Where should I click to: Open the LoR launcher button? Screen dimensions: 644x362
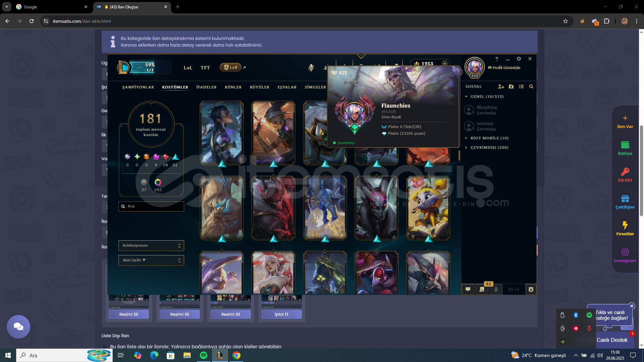point(231,67)
